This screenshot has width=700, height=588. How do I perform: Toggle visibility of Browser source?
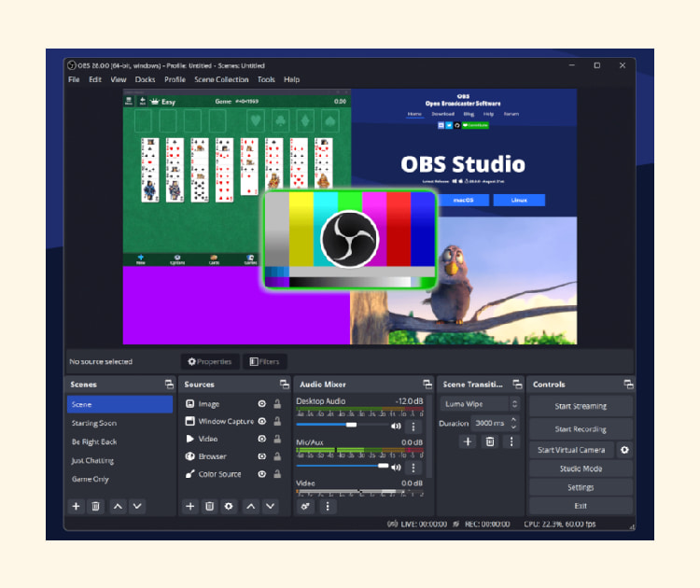pos(262,456)
